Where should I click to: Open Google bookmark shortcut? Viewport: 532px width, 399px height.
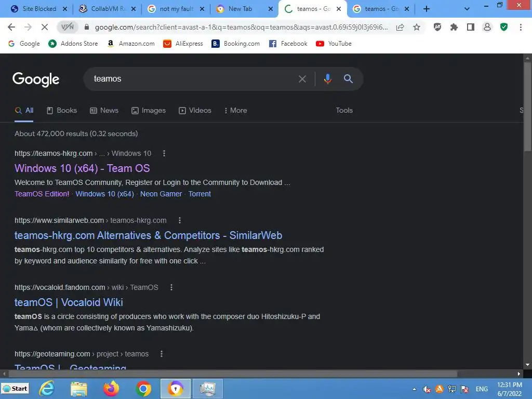24,44
